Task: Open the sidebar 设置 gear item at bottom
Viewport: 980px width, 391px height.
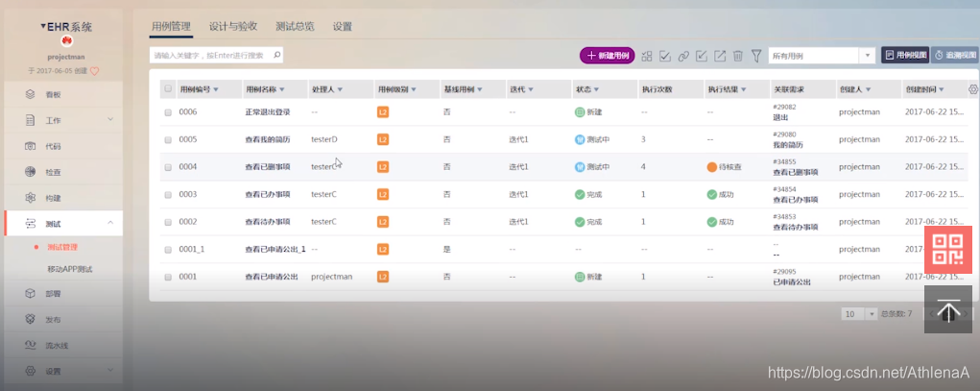Action: (x=61, y=371)
